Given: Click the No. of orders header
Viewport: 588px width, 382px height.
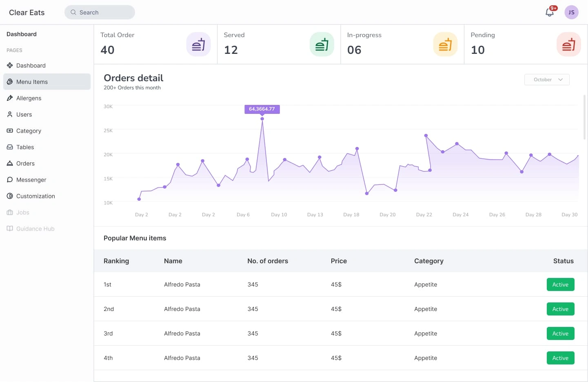Looking at the screenshot, I should pyautogui.click(x=268, y=261).
